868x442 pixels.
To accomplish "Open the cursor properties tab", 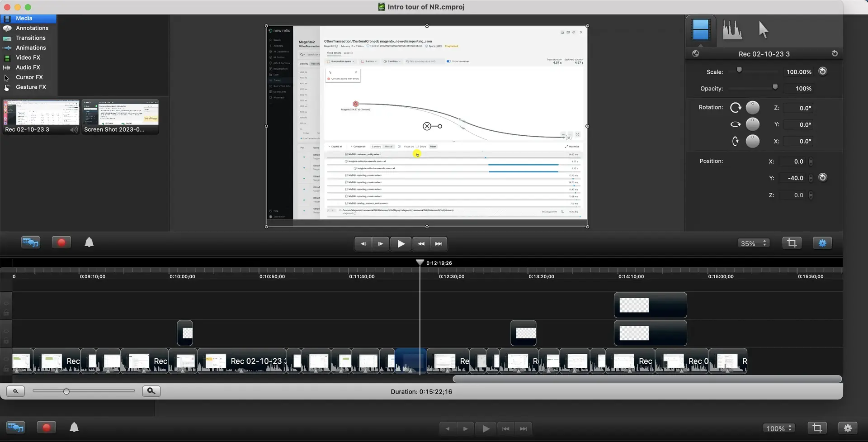I will point(763,30).
